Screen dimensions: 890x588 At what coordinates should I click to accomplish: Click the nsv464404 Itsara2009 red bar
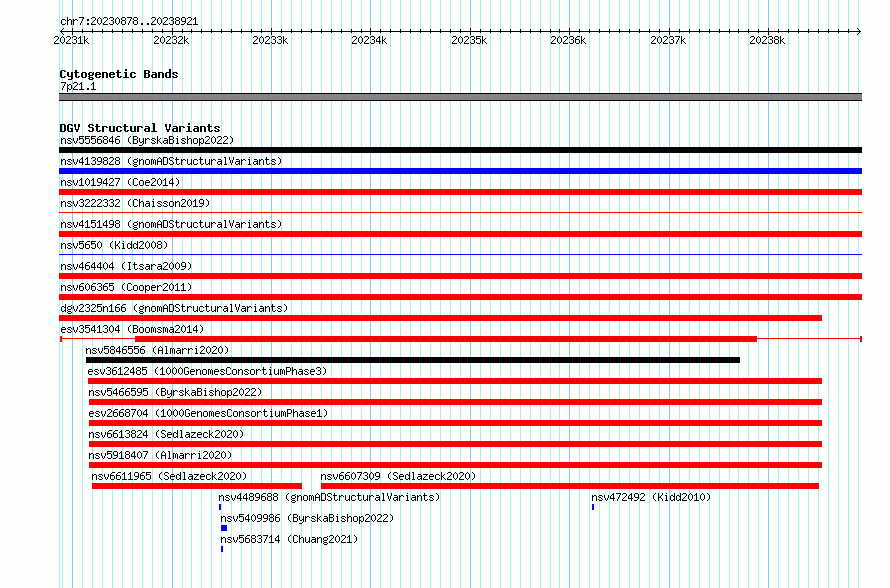(x=460, y=276)
